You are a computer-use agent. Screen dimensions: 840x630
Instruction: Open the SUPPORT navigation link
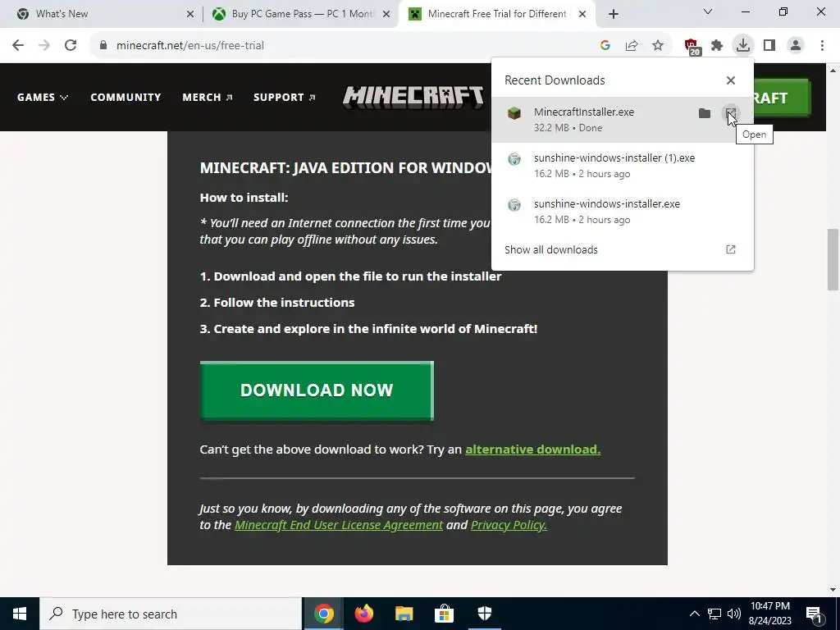[x=284, y=97]
